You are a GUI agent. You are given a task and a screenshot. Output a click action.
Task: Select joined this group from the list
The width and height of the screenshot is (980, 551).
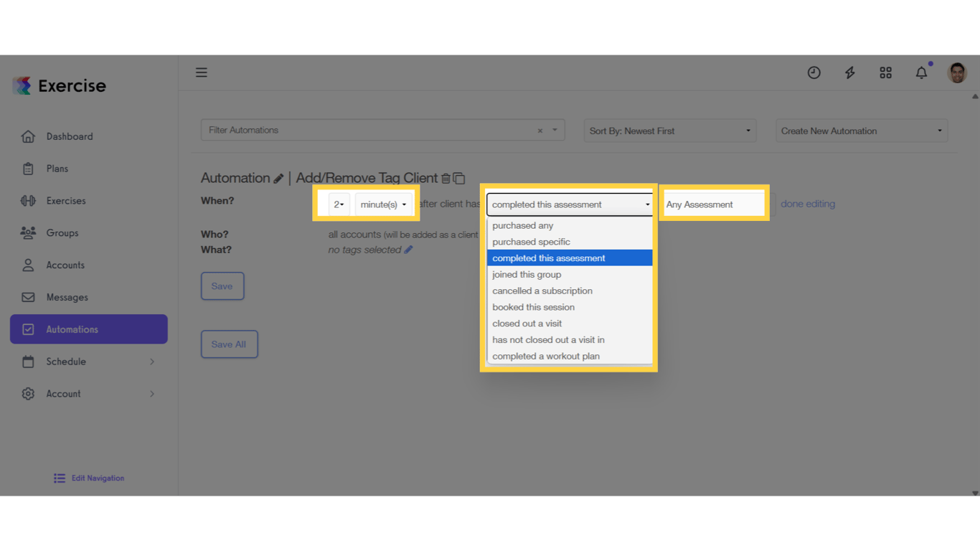point(527,274)
